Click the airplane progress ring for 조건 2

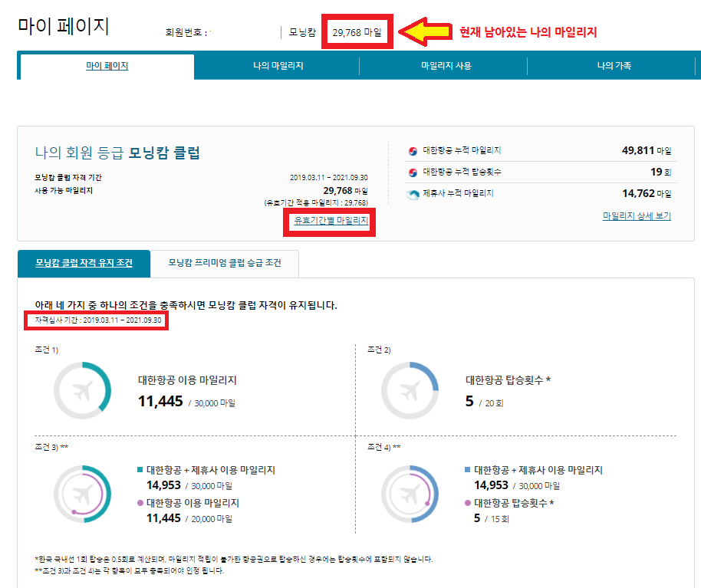(x=410, y=390)
